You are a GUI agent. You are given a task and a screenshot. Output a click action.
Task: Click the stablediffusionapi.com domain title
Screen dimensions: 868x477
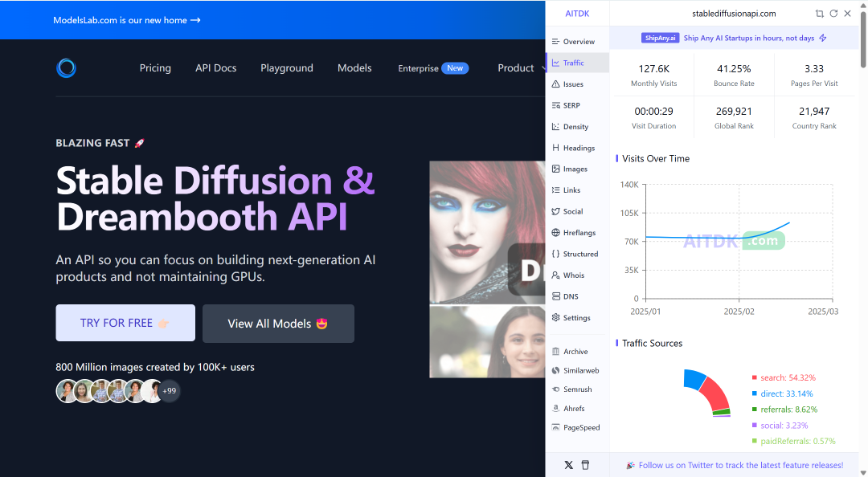pos(734,14)
